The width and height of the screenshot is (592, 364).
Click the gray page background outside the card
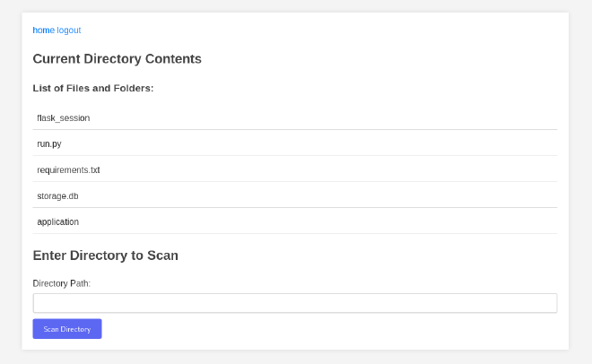11,181
